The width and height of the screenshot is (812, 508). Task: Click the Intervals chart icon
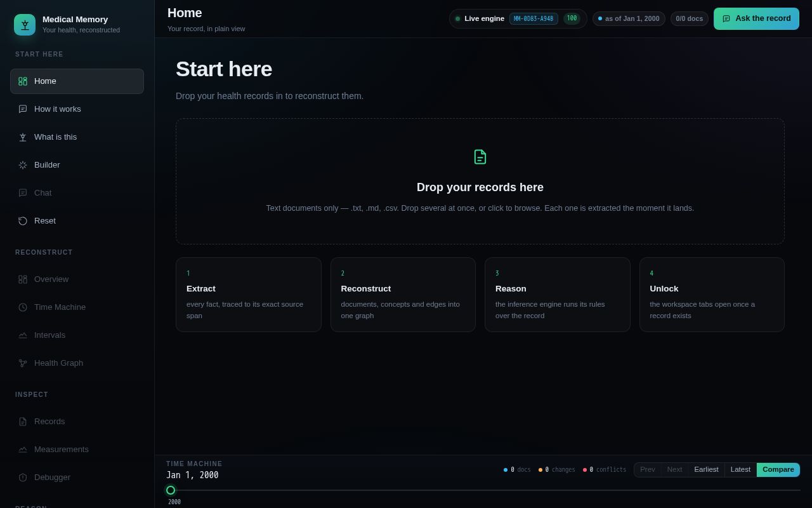tap(23, 335)
